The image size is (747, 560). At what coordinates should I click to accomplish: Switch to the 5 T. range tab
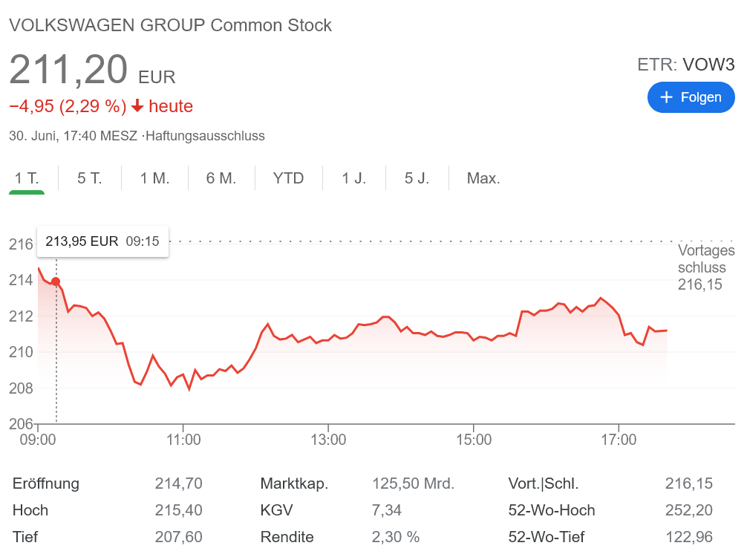point(90,178)
